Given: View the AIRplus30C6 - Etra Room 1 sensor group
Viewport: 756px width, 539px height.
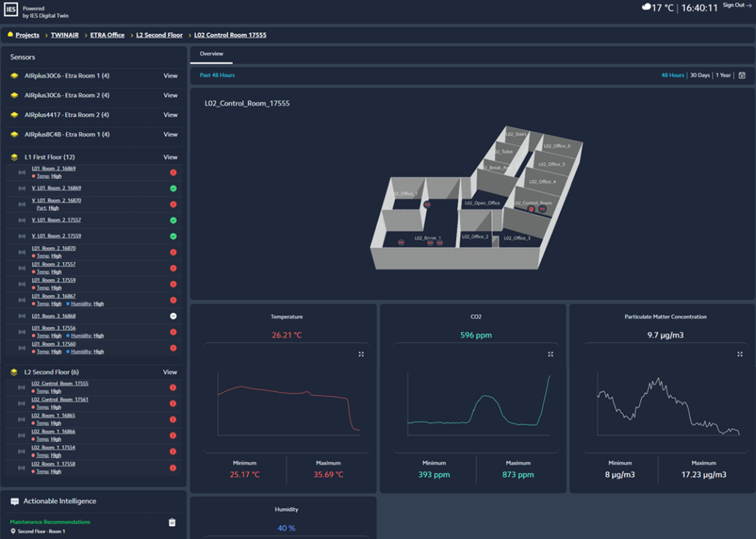Looking at the screenshot, I should [170, 76].
